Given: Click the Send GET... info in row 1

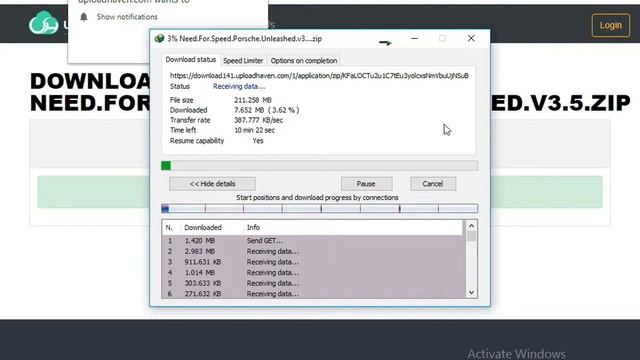Looking at the screenshot, I should coord(264,241).
